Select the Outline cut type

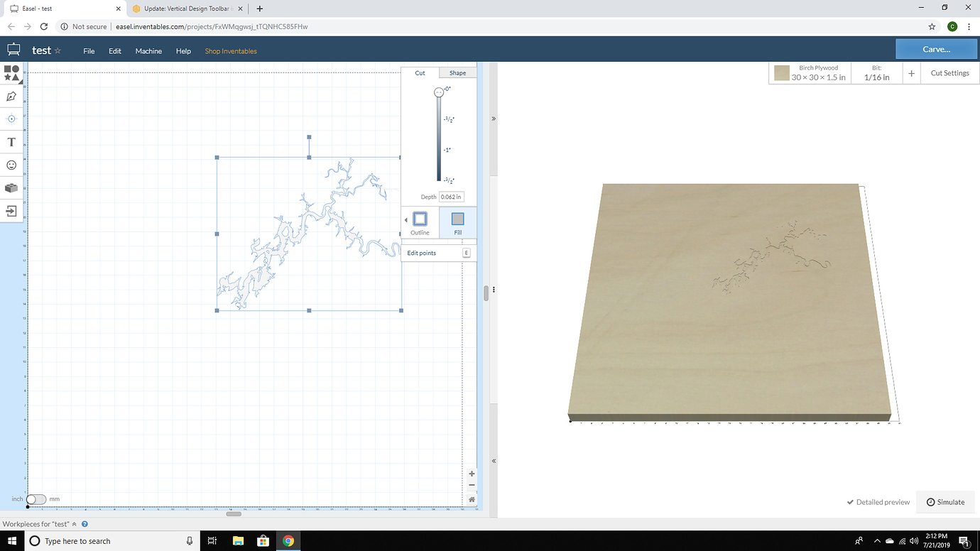[420, 222]
